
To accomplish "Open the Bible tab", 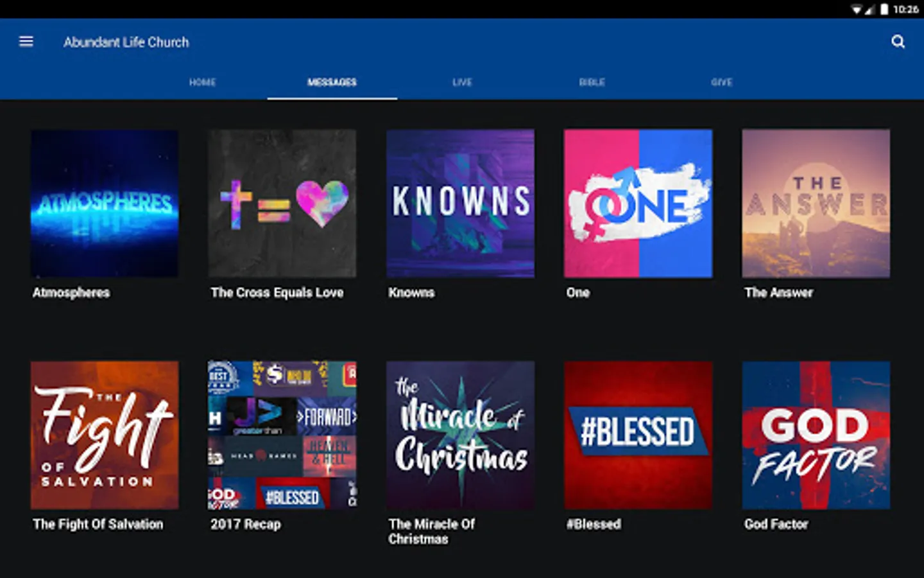I will tap(592, 82).
